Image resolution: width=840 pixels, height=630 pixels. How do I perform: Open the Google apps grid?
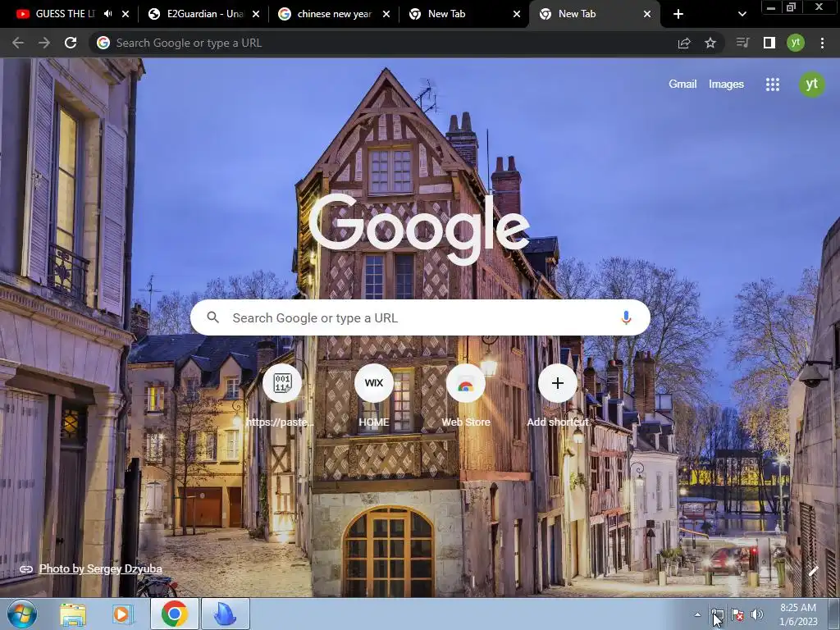pos(773,84)
